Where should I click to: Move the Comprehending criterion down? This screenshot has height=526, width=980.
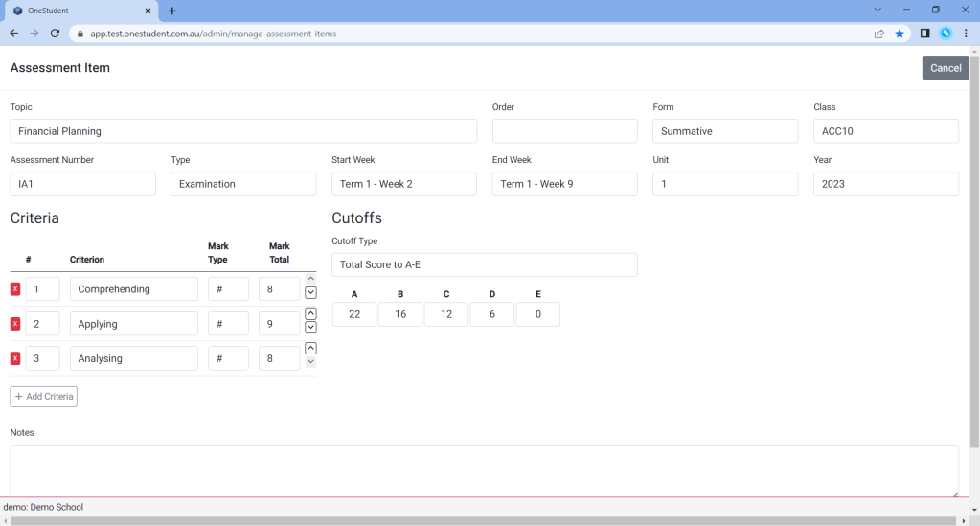click(310, 293)
